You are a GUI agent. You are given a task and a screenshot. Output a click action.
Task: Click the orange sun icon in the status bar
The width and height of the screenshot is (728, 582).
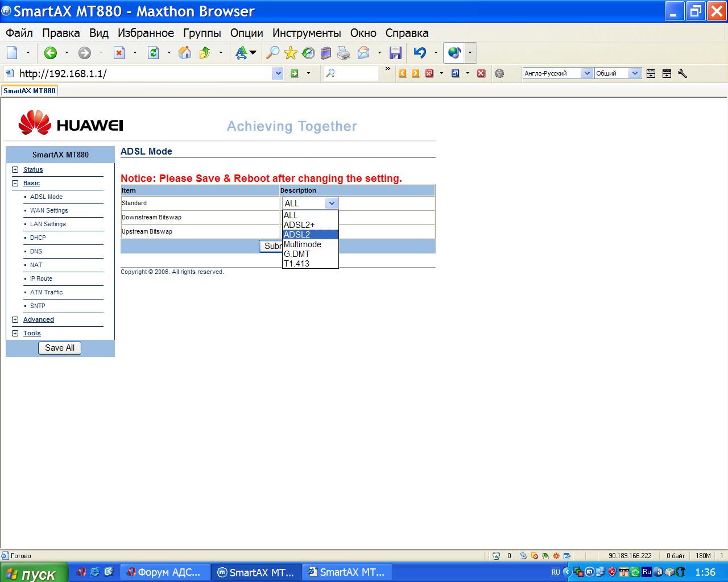556,556
